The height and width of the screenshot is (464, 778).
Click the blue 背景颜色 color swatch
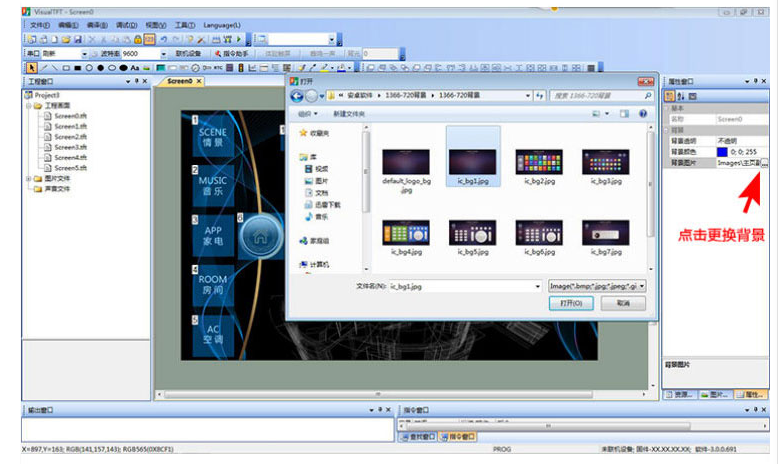point(722,152)
